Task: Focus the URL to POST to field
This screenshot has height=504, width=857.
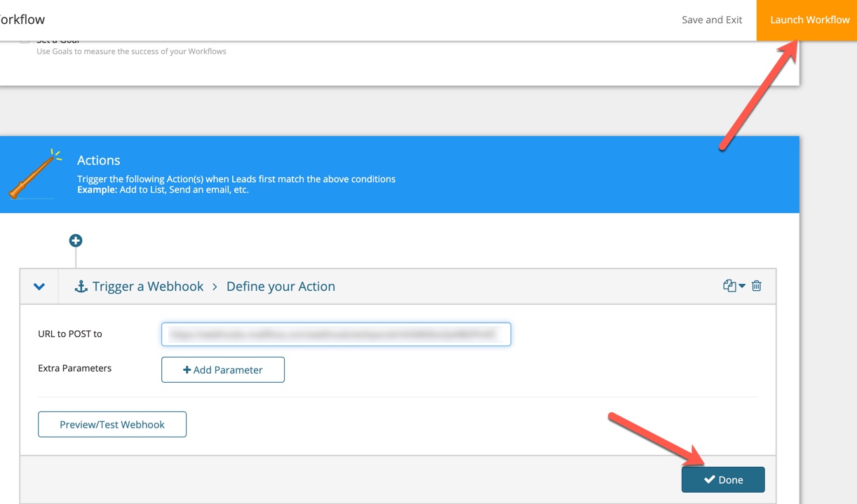Action: (x=336, y=334)
